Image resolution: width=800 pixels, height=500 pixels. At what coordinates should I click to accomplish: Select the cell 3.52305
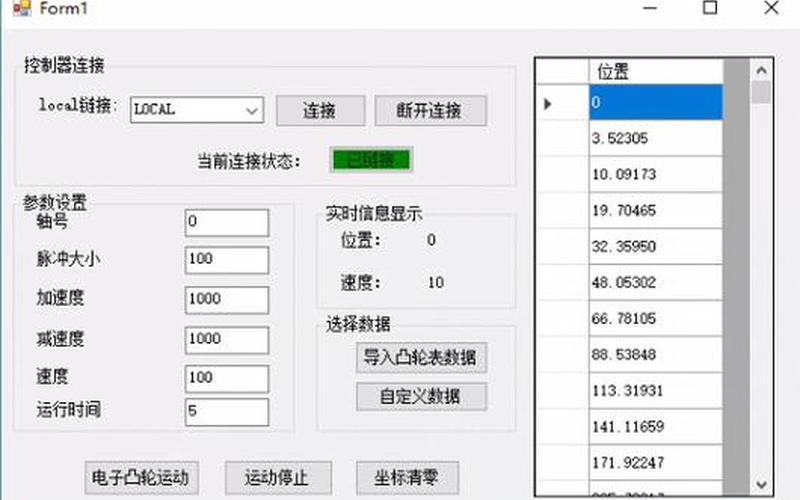pyautogui.click(x=656, y=138)
